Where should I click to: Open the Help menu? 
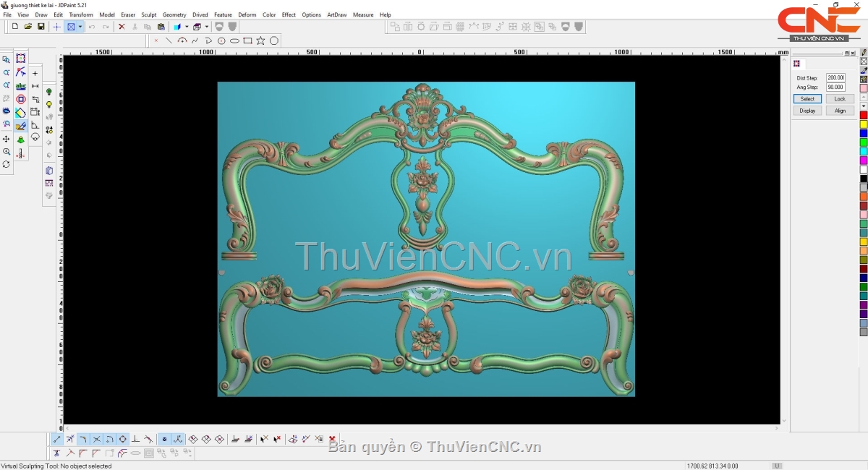coord(385,14)
